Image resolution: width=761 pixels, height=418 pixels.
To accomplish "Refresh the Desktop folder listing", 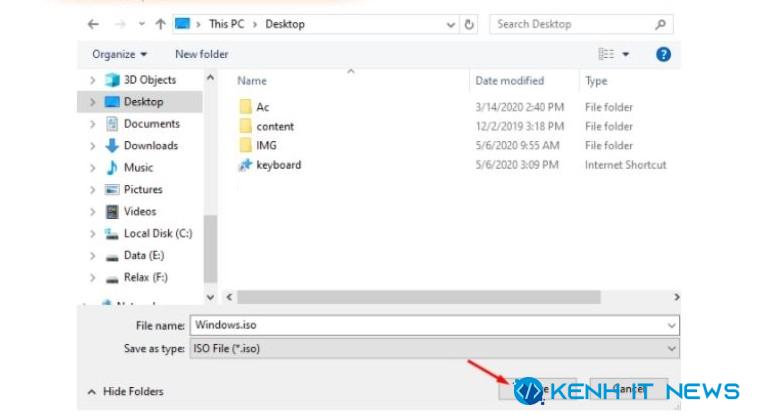I will click(x=469, y=24).
